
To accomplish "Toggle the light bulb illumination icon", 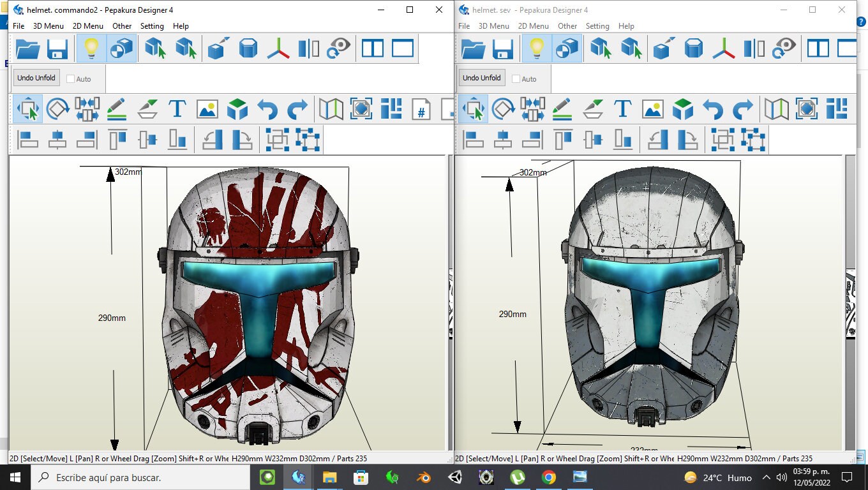I will click(90, 48).
